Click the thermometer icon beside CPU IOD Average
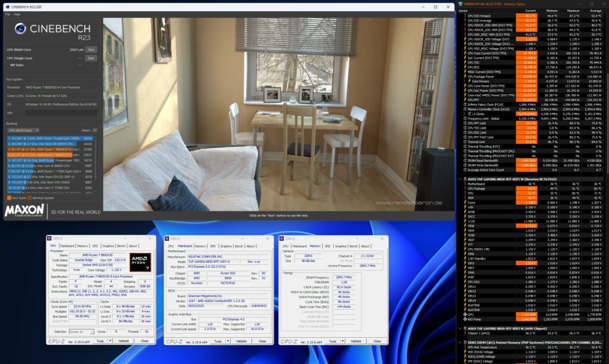Screen dimensions: 609x364 tap(465, 21)
